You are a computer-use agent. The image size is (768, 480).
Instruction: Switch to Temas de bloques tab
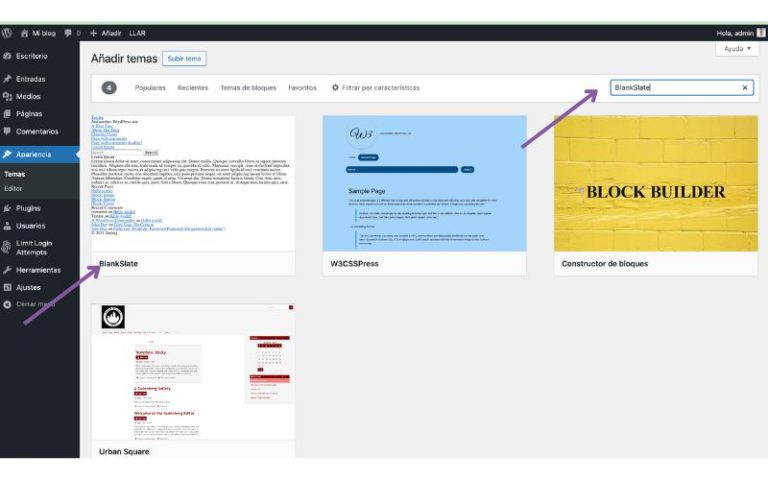248,88
